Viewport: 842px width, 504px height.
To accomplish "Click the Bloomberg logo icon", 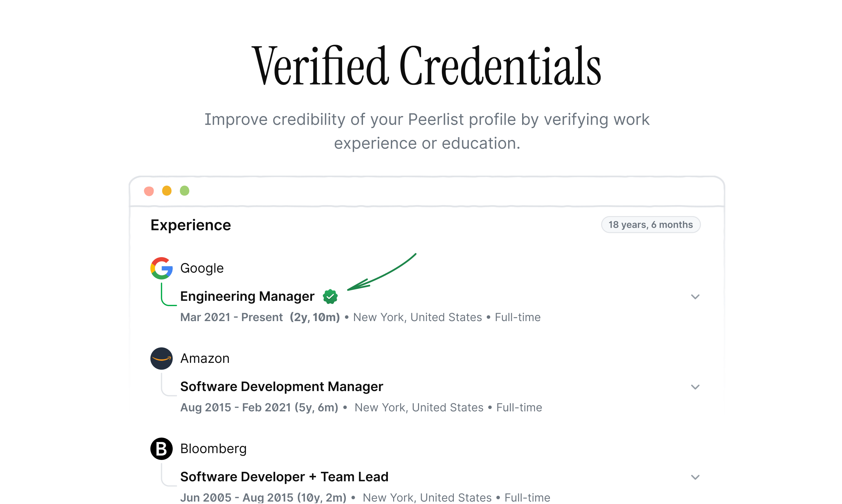I will [161, 449].
